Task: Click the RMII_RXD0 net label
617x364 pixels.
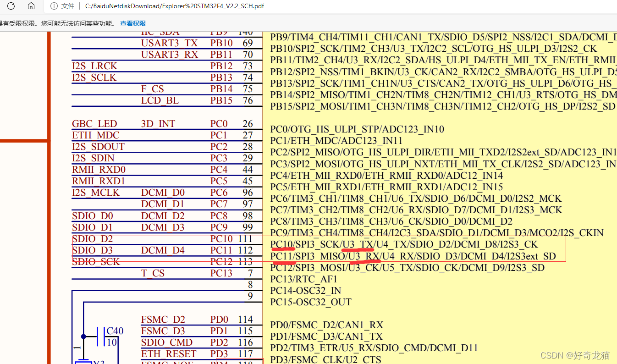Action: tap(99, 170)
